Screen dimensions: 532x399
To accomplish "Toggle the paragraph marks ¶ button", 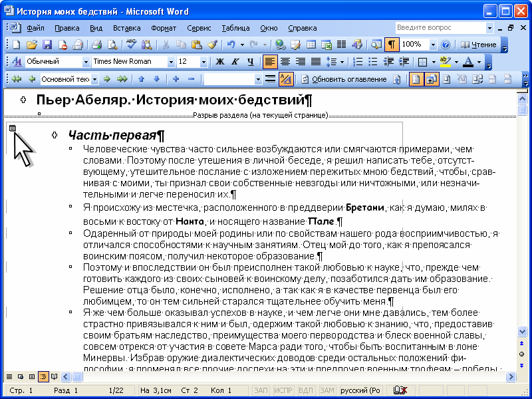I will 392,45.
